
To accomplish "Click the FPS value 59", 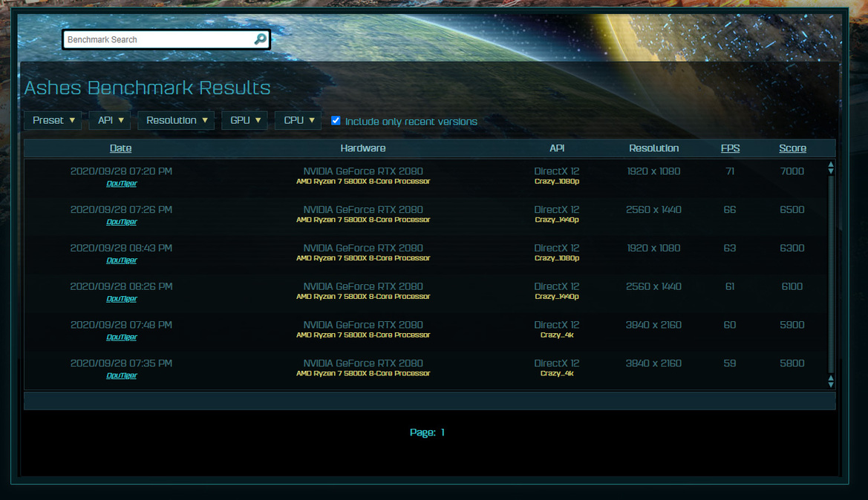I will [730, 364].
